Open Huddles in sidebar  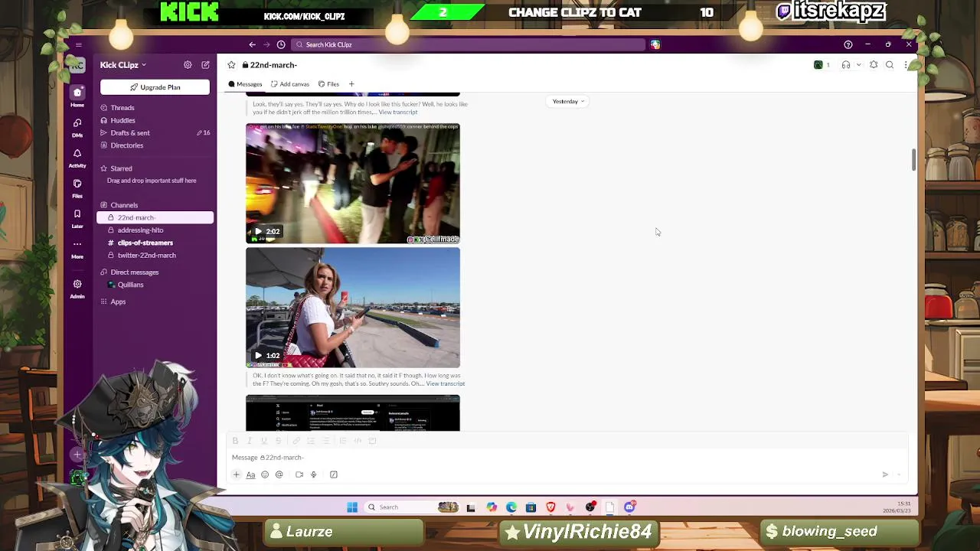[x=155, y=120]
